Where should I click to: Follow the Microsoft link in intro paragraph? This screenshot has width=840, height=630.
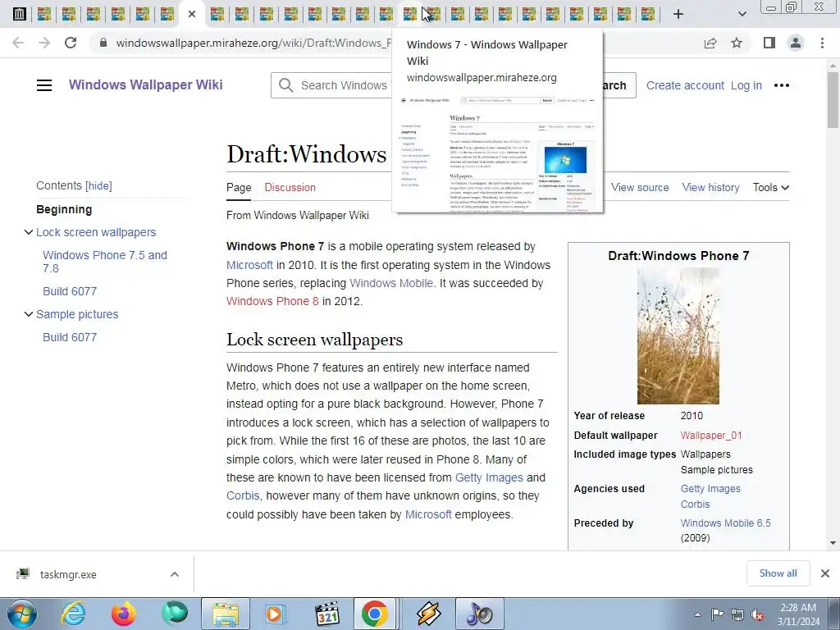[x=249, y=265]
